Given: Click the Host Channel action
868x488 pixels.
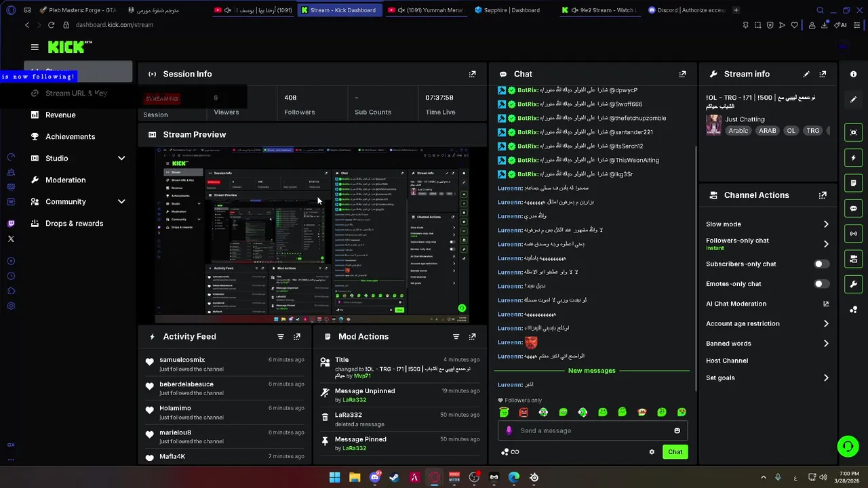Looking at the screenshot, I should pos(727,361).
